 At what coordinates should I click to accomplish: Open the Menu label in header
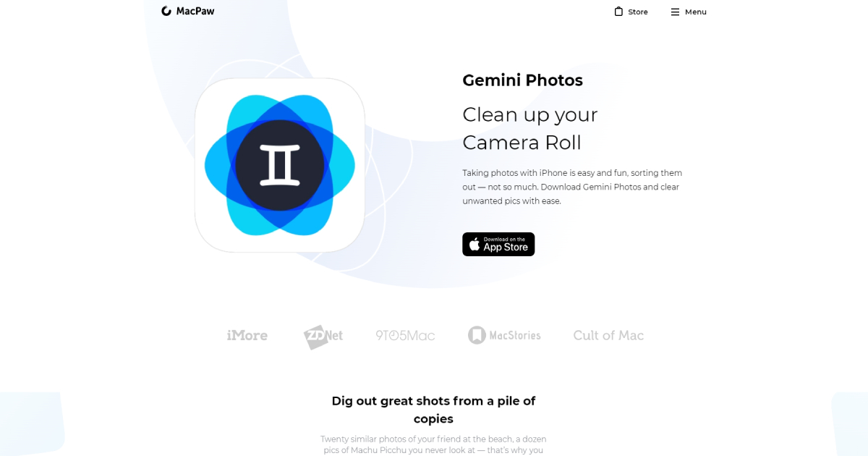pos(696,12)
